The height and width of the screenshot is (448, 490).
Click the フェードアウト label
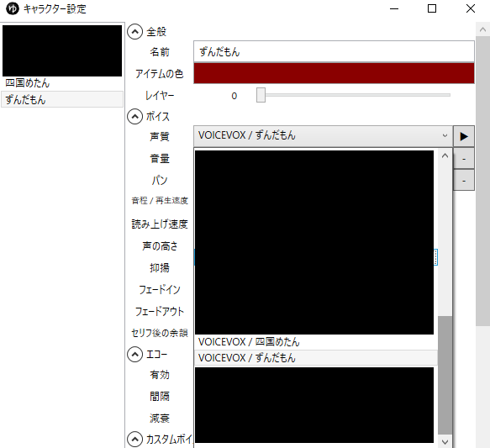pyautogui.click(x=160, y=312)
